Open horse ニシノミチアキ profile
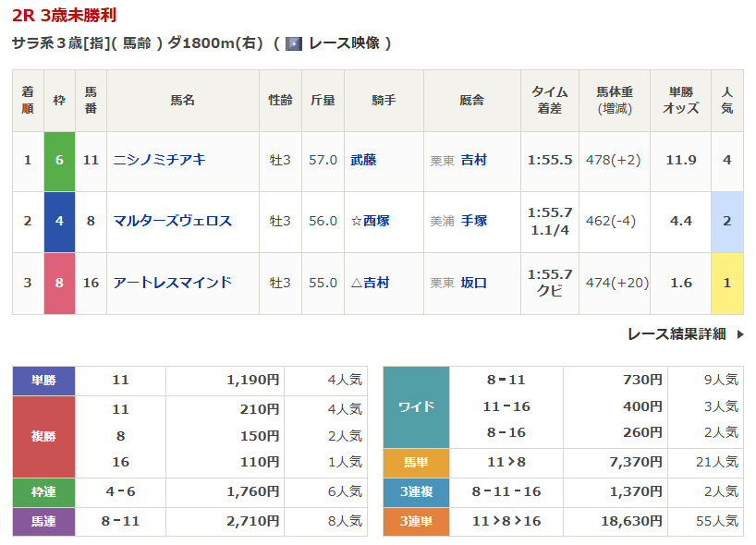Viewport: 756px width, 545px height. [x=159, y=160]
